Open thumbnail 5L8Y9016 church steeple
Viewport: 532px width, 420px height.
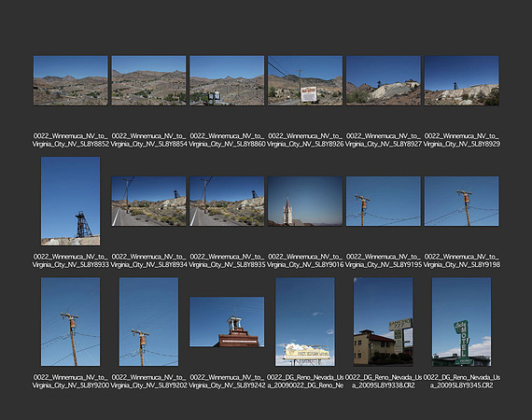[x=305, y=201]
